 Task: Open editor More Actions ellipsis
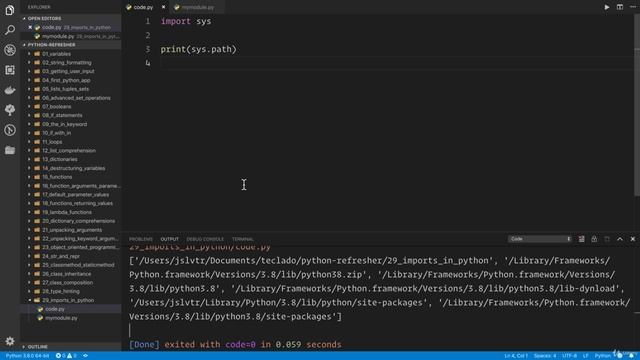[633, 7]
